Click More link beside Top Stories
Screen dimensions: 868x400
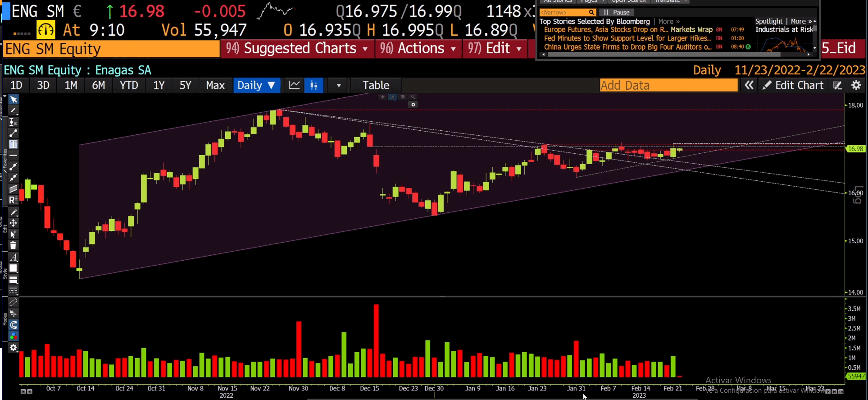[x=669, y=21]
